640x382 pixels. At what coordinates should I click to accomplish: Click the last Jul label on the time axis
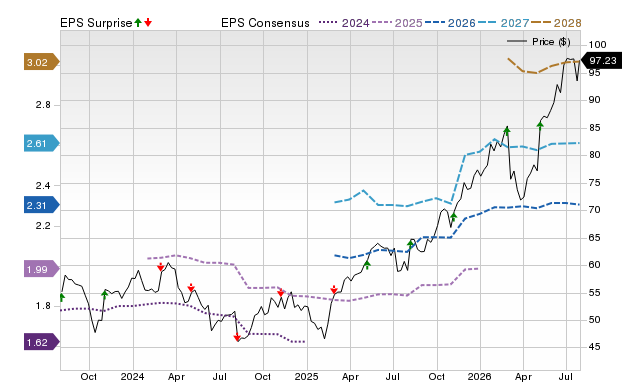point(566,376)
